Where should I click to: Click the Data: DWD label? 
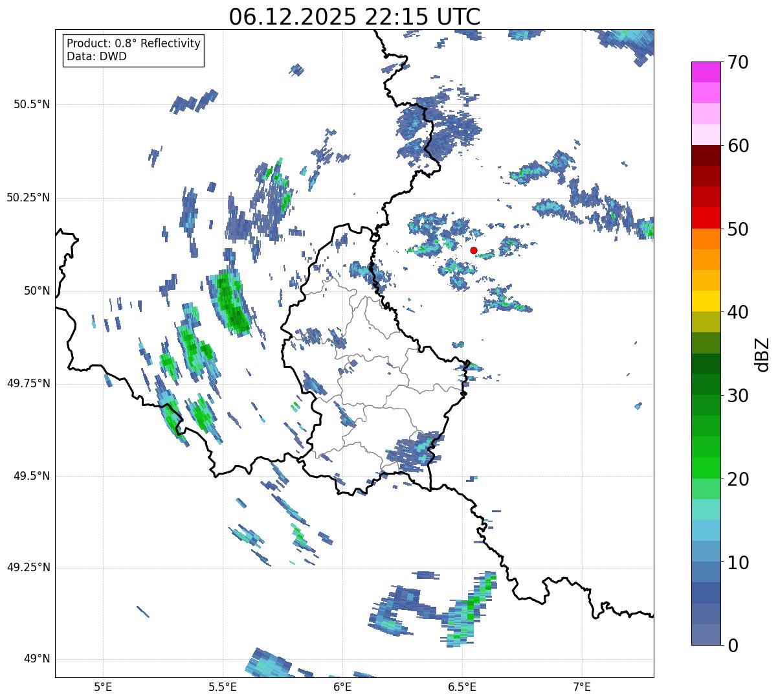[96, 56]
